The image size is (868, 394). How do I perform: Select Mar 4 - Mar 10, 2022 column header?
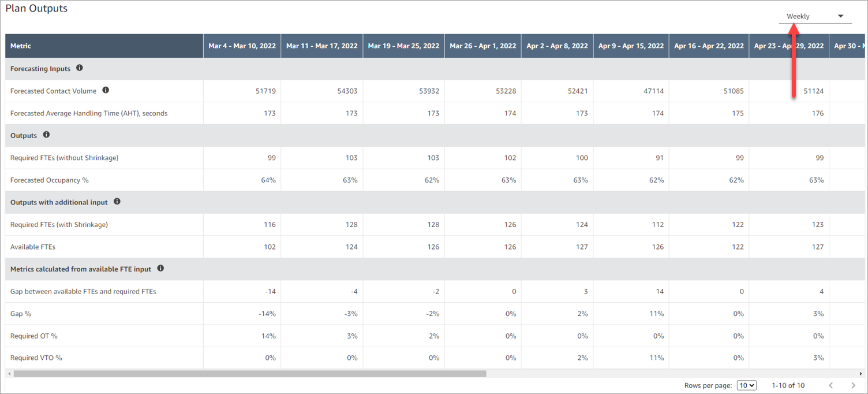(x=242, y=46)
